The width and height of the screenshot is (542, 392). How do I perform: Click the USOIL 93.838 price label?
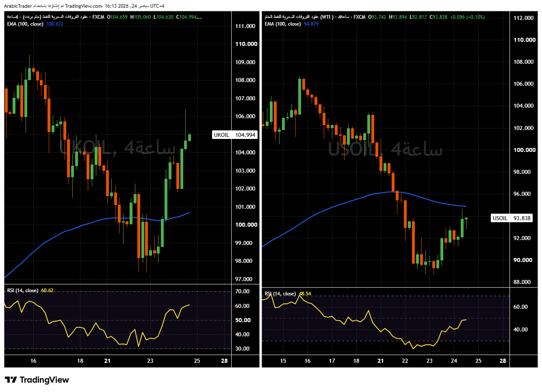tap(512, 218)
